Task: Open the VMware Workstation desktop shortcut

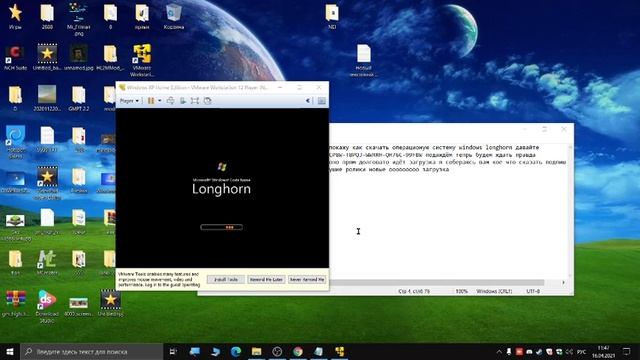Action: tap(142, 60)
